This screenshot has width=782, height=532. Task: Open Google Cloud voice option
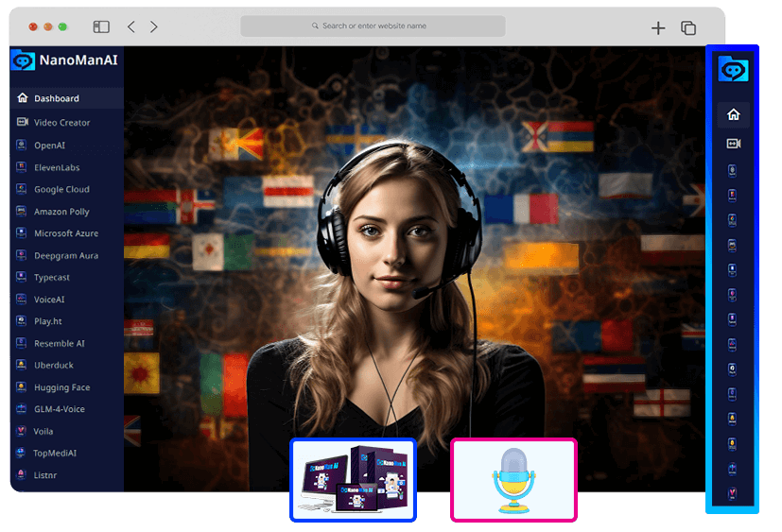point(61,189)
